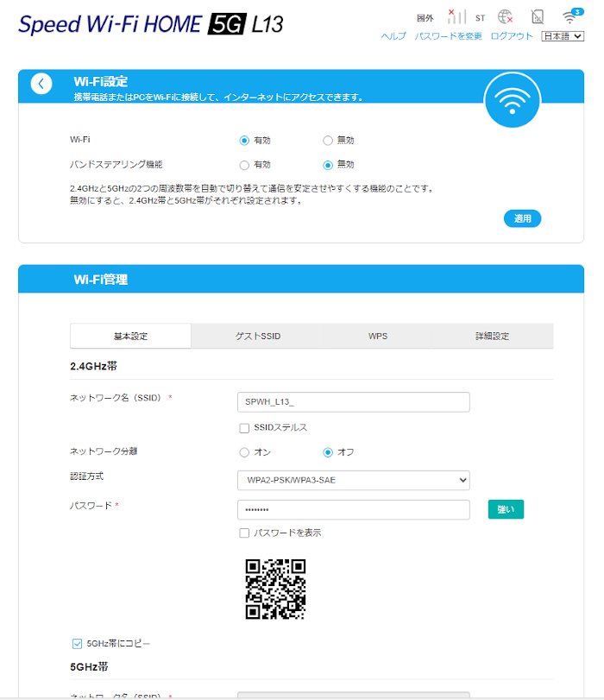Open the 日本語 language selector
Image resolution: width=604 pixels, height=700 pixels.
click(x=562, y=36)
